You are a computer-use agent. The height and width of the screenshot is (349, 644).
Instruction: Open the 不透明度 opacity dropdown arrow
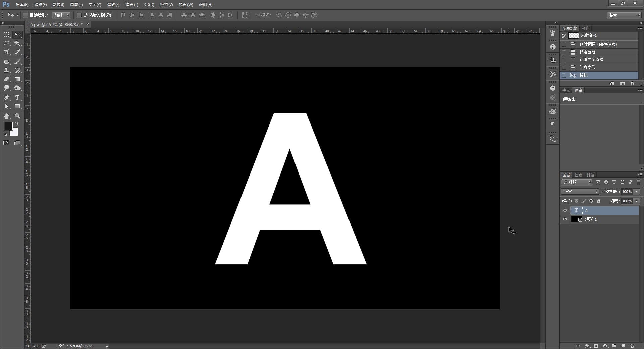point(636,192)
